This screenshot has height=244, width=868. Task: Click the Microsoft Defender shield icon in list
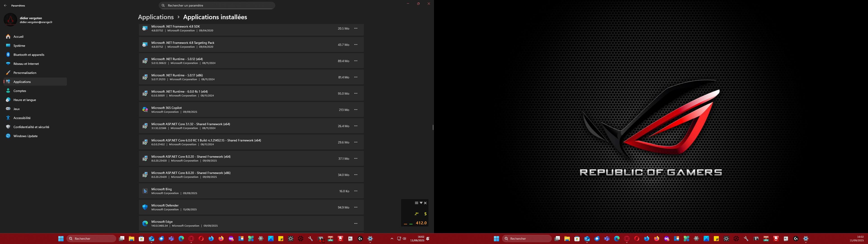(145, 207)
